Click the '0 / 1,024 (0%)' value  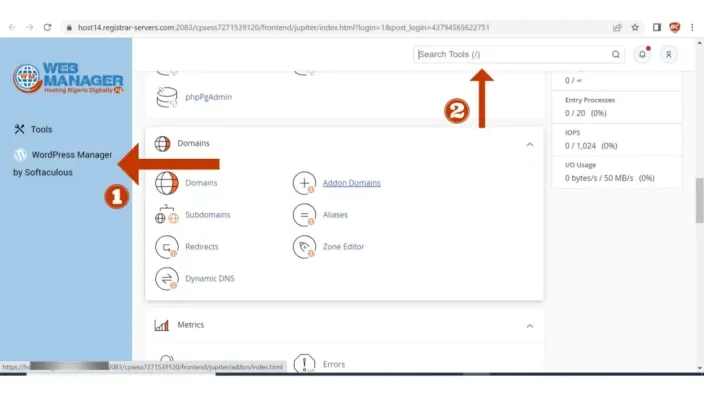tap(591, 146)
